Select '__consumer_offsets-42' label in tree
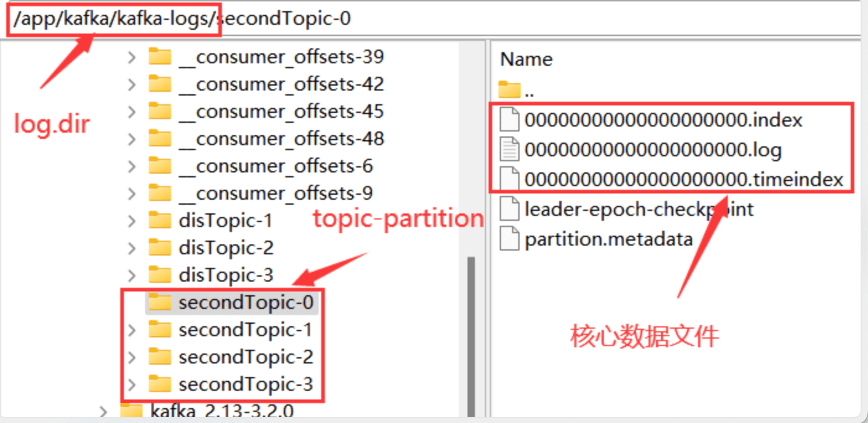868x423 pixels. [x=281, y=84]
